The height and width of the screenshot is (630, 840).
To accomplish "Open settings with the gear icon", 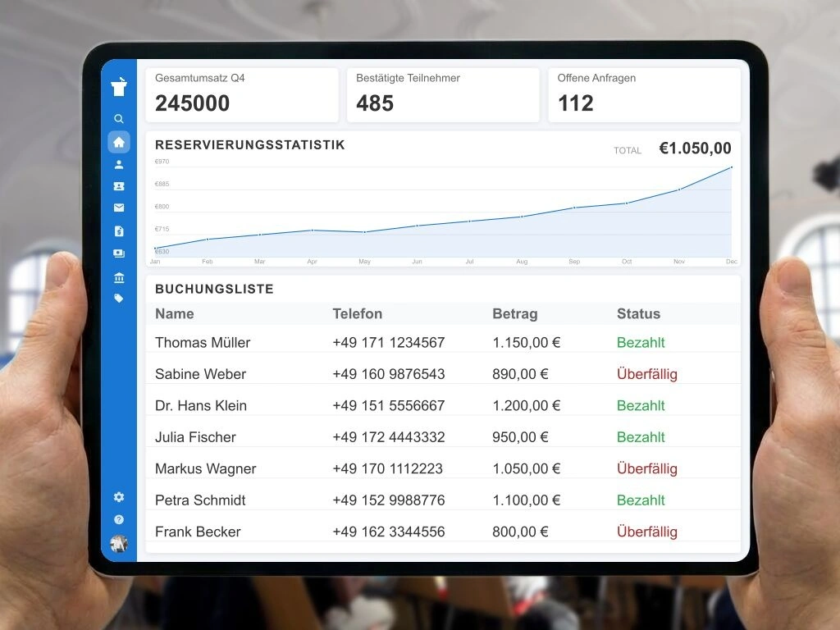I will [x=119, y=497].
